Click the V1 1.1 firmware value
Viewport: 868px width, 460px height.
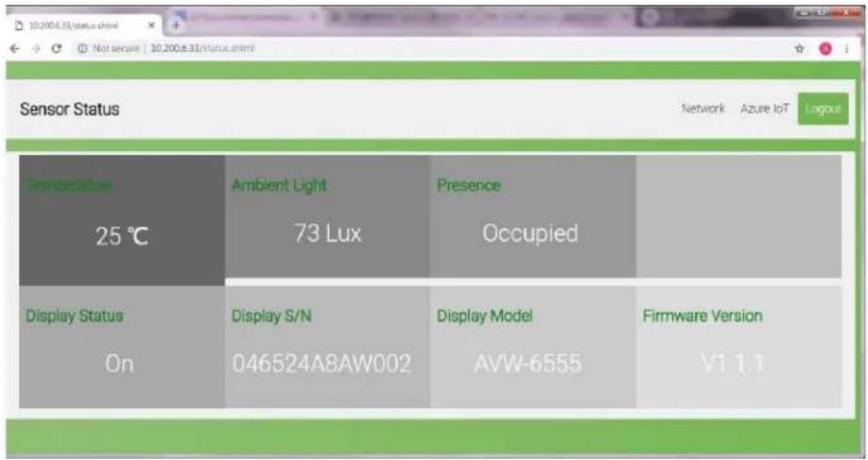coord(733,364)
